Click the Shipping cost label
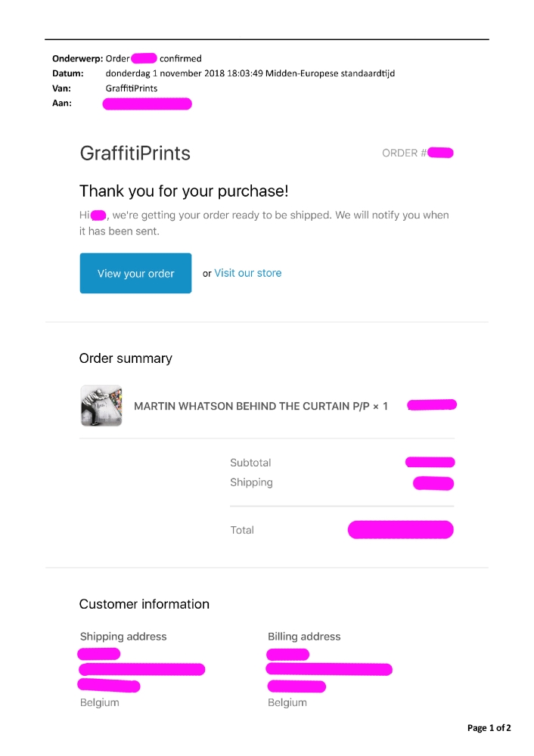Screen dimensions: 534x756 click(x=251, y=482)
